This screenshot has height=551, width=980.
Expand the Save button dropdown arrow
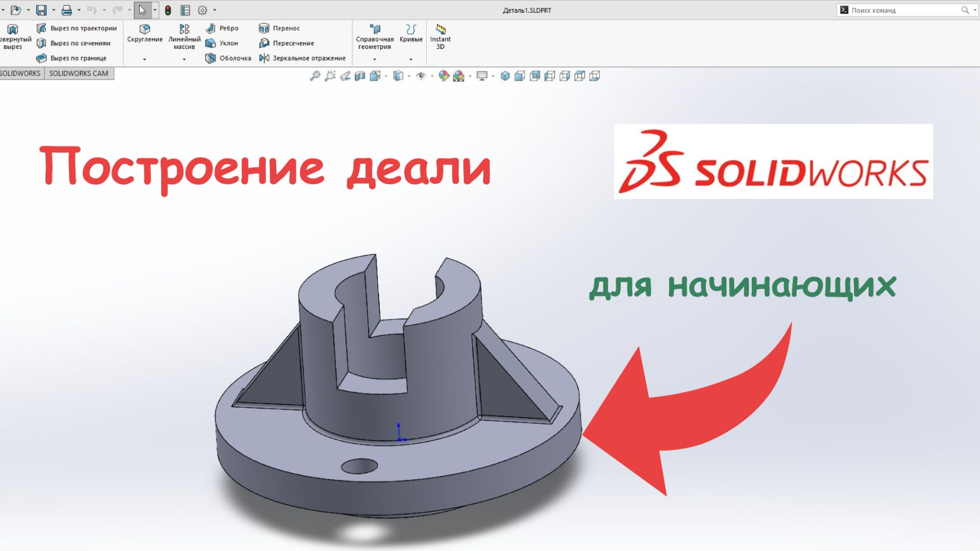pos(53,10)
